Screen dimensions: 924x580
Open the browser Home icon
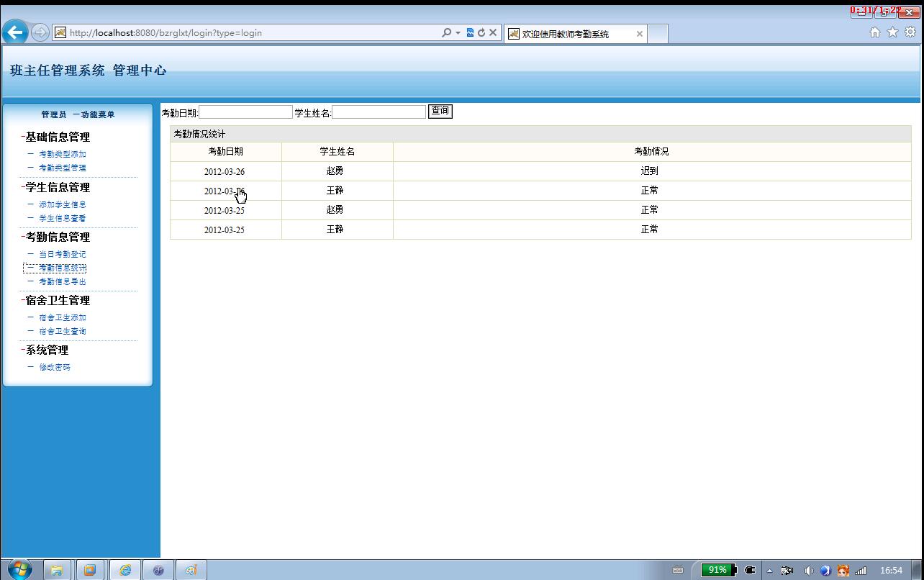click(x=875, y=32)
